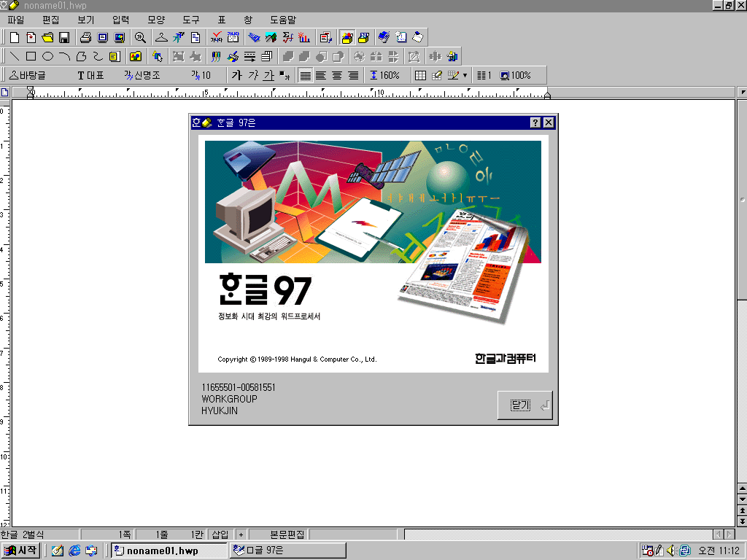Insert a picture with the landscape image icon
Viewport: 747px width, 560px height.
(271, 38)
